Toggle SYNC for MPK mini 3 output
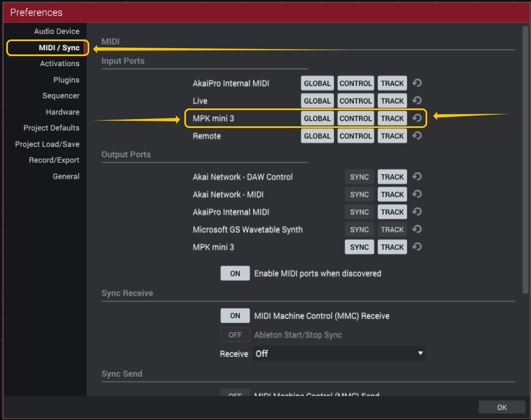 (x=360, y=247)
